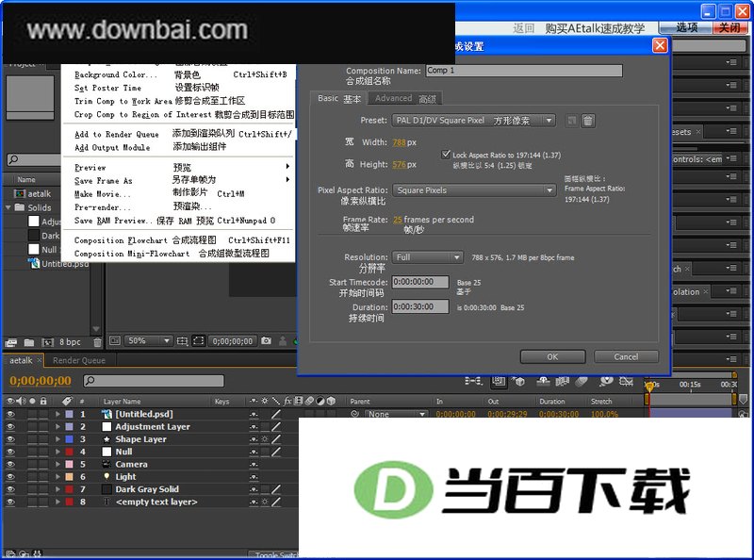754x560 pixels.
Task: Hide the Camera layer
Action: pos(10,464)
